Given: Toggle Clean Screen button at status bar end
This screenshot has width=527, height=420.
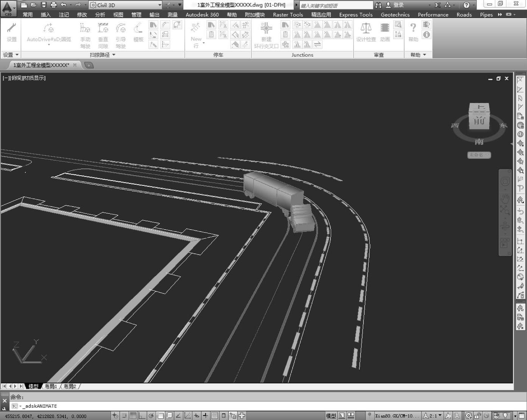Looking at the screenshot, I should click(x=522, y=416).
